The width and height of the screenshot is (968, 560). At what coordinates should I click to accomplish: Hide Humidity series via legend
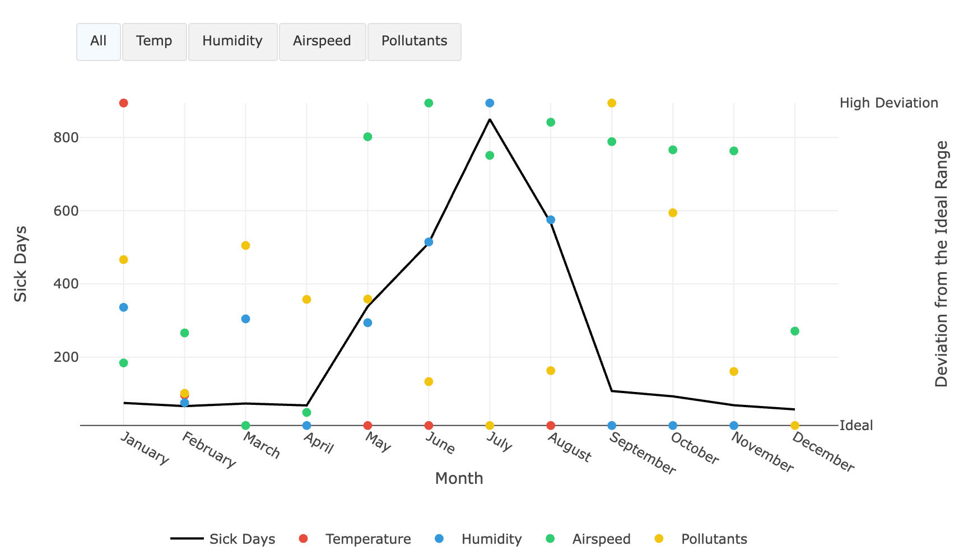(479, 539)
